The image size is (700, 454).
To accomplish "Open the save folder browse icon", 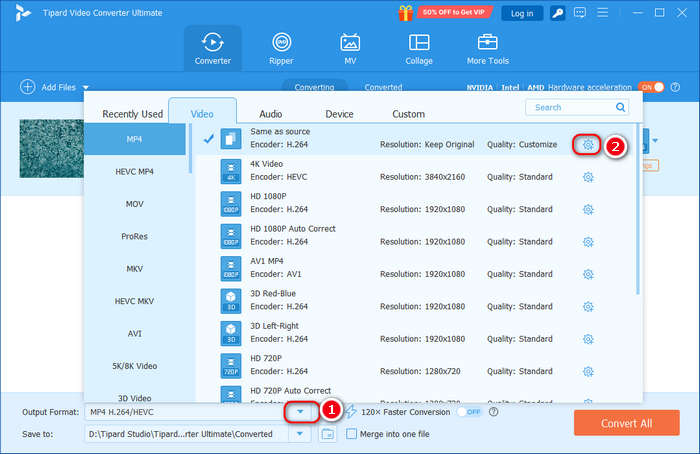I will [x=328, y=434].
